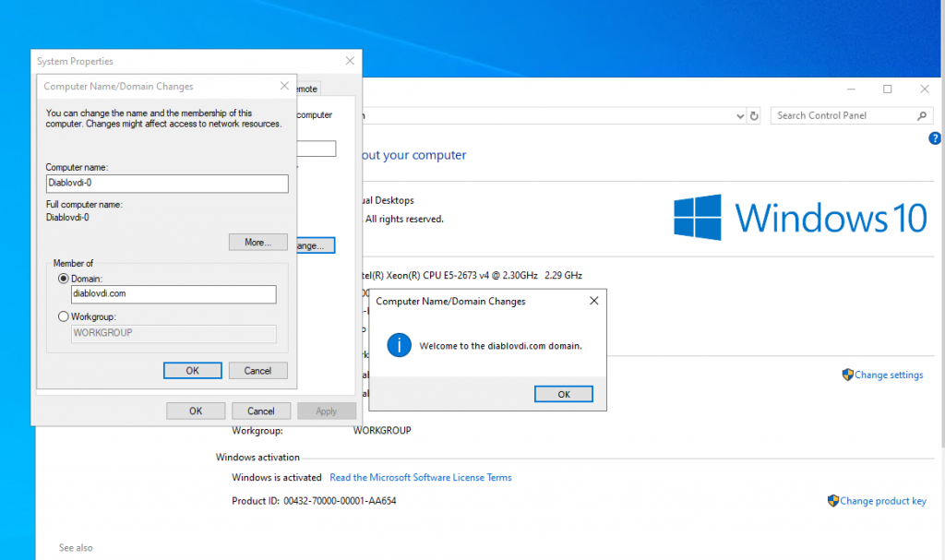Maximize the Control Panel System window

887,89
